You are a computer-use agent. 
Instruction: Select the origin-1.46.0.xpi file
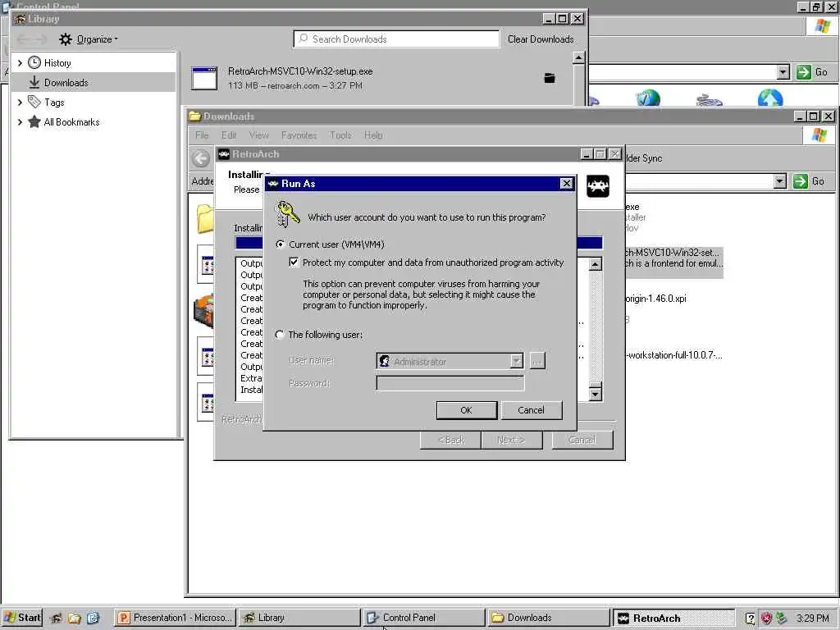click(x=655, y=299)
